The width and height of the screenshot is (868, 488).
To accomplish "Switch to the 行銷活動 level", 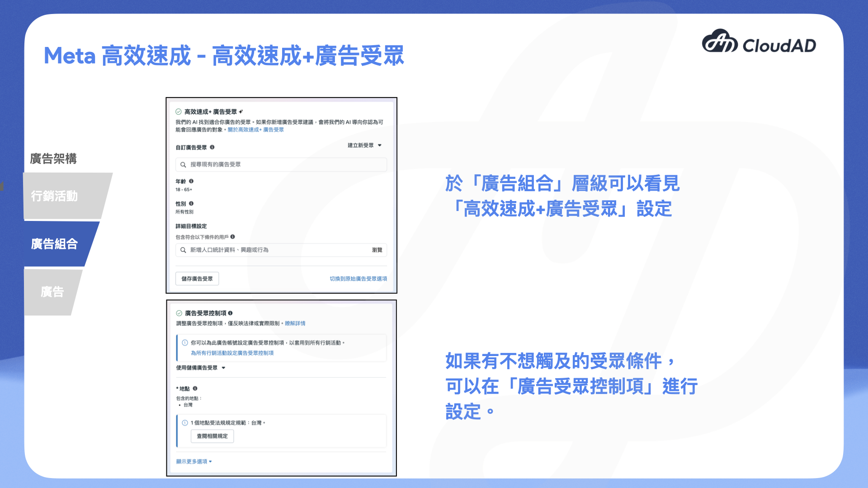I will (x=54, y=196).
